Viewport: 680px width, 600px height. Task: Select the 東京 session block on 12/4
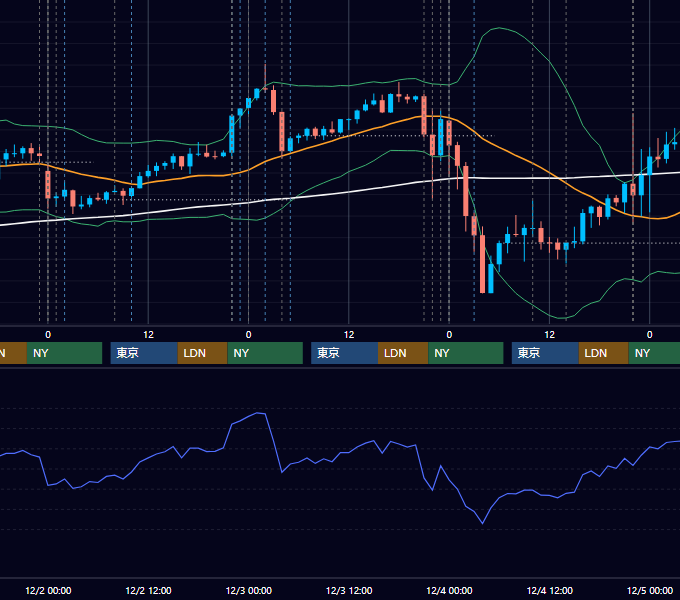[545, 353]
